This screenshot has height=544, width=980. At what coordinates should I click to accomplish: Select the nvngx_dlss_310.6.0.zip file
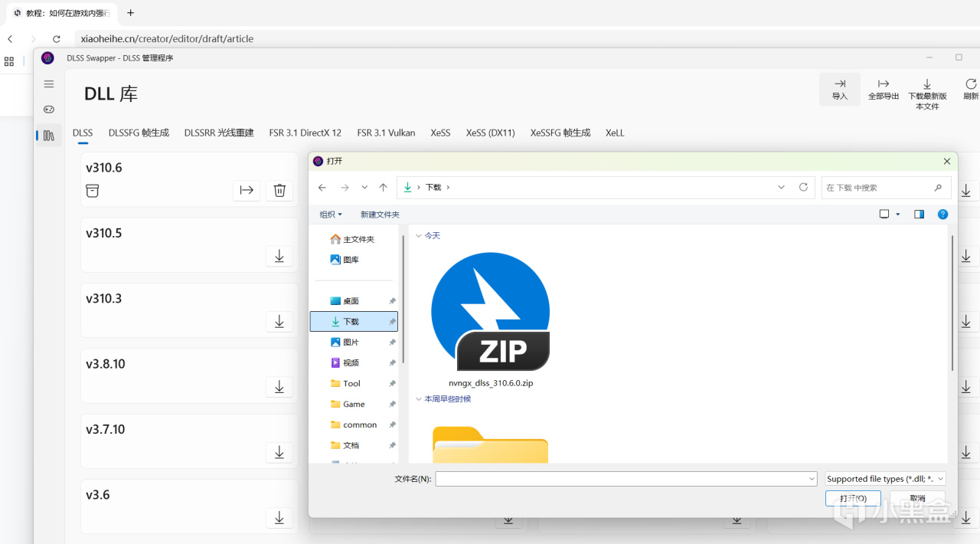pyautogui.click(x=491, y=320)
